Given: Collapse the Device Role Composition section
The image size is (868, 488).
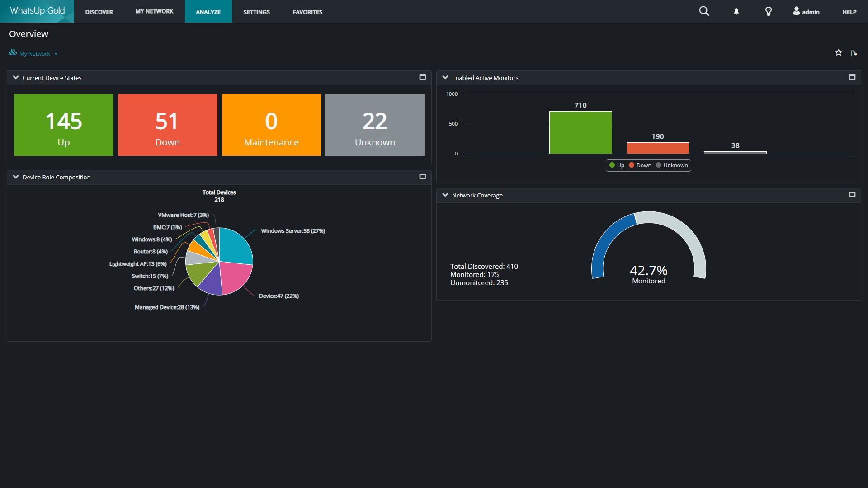Looking at the screenshot, I should pyautogui.click(x=16, y=177).
